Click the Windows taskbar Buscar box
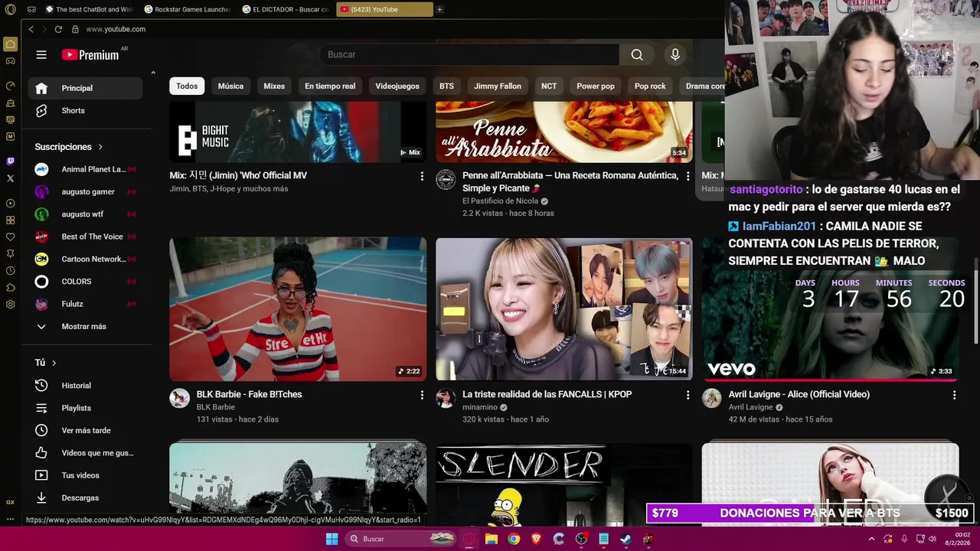The image size is (980, 551). coord(402,539)
